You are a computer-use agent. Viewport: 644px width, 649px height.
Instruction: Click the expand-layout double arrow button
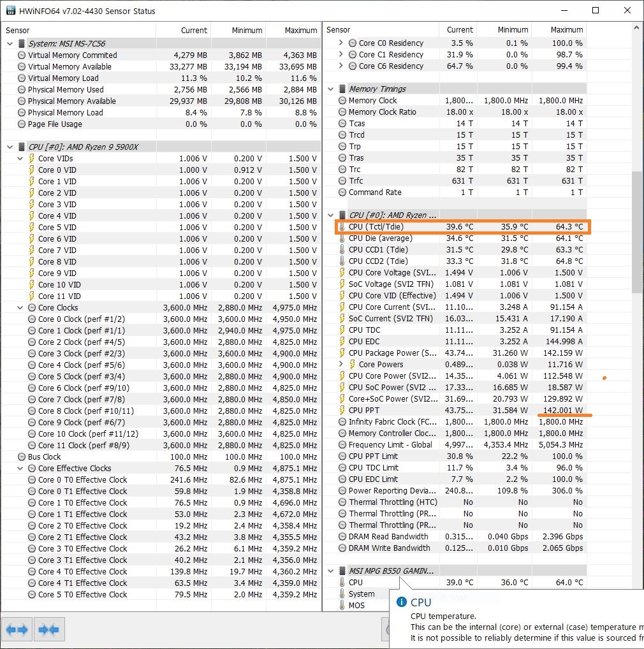17,629
